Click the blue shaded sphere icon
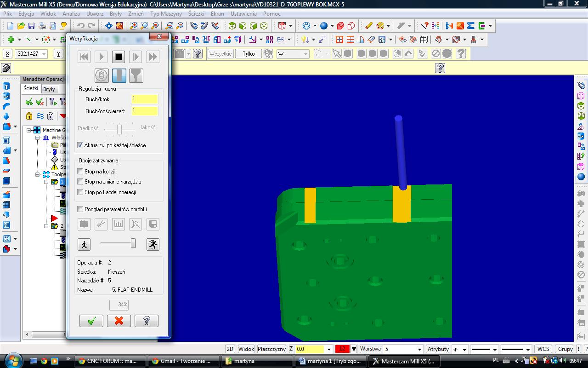588x368 pixels. click(324, 26)
